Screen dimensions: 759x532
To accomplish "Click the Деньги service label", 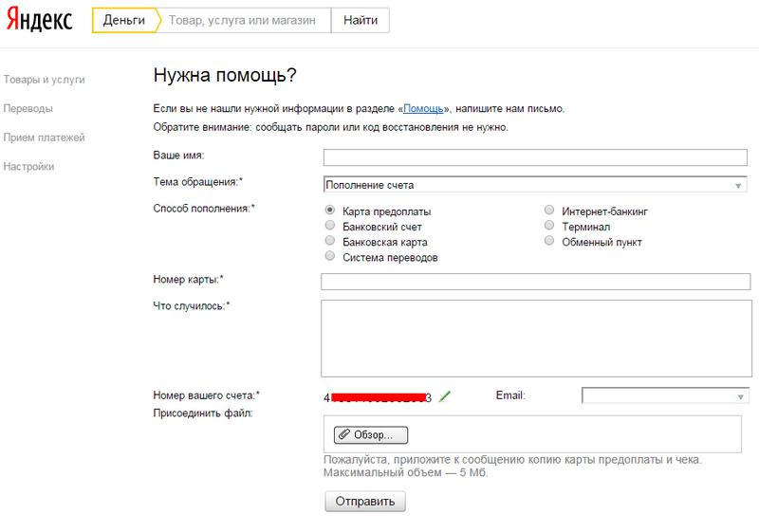I will [x=124, y=20].
